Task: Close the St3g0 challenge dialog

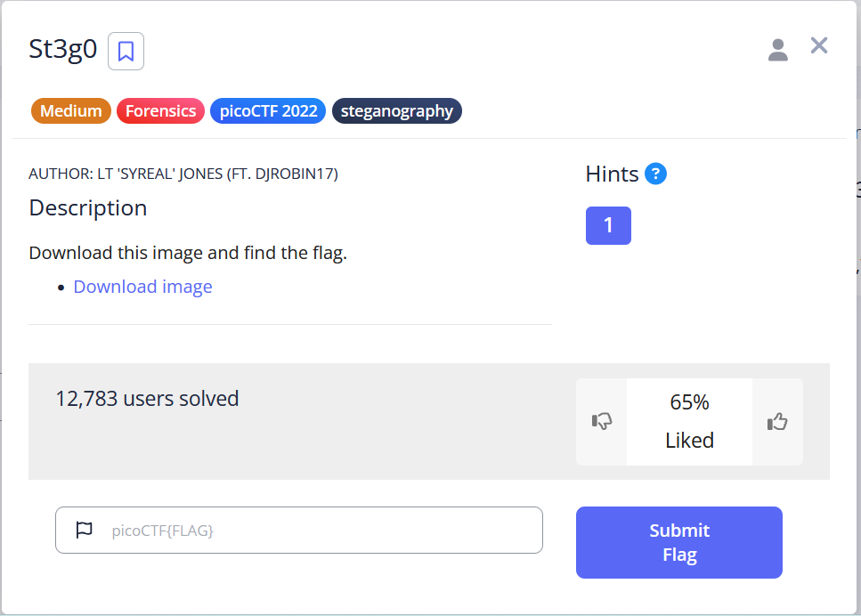Action: 819,46
